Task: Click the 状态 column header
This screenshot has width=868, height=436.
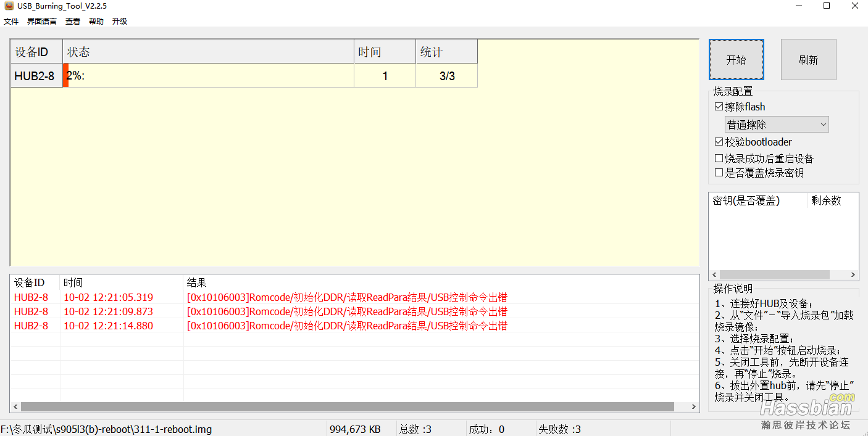Action: pyautogui.click(x=208, y=52)
